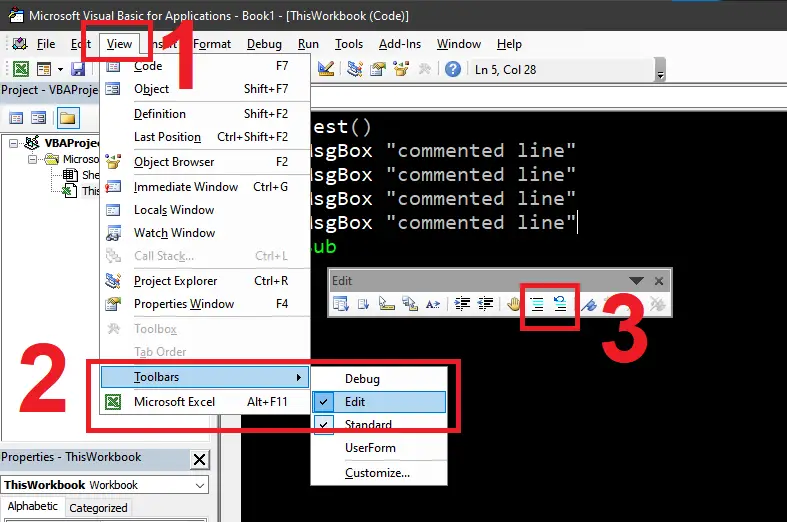Open the Add-Ins menu

[x=400, y=44]
